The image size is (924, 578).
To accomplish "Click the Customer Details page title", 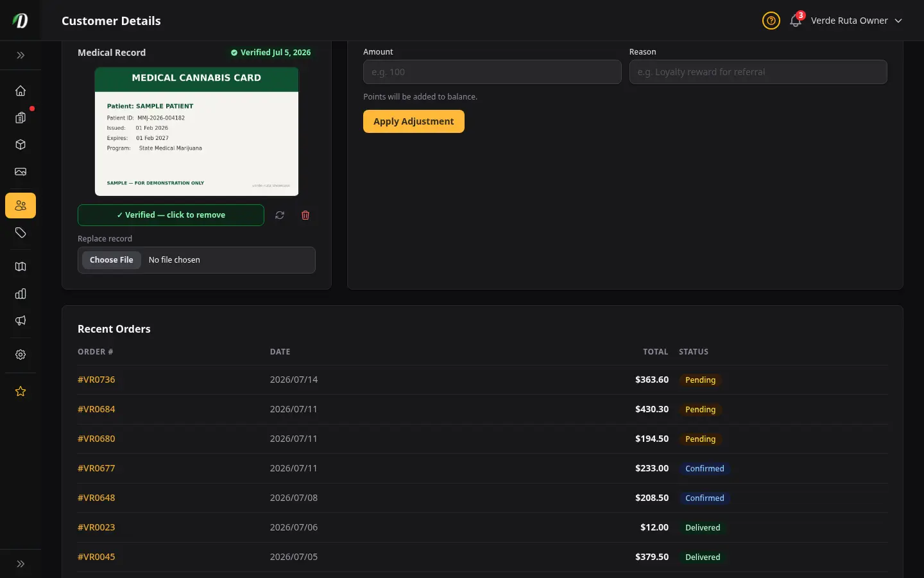I will (111, 21).
